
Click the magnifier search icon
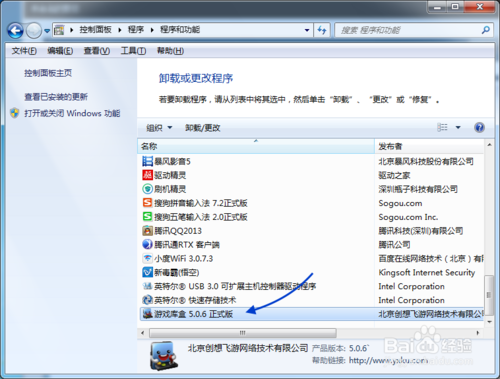(x=486, y=30)
